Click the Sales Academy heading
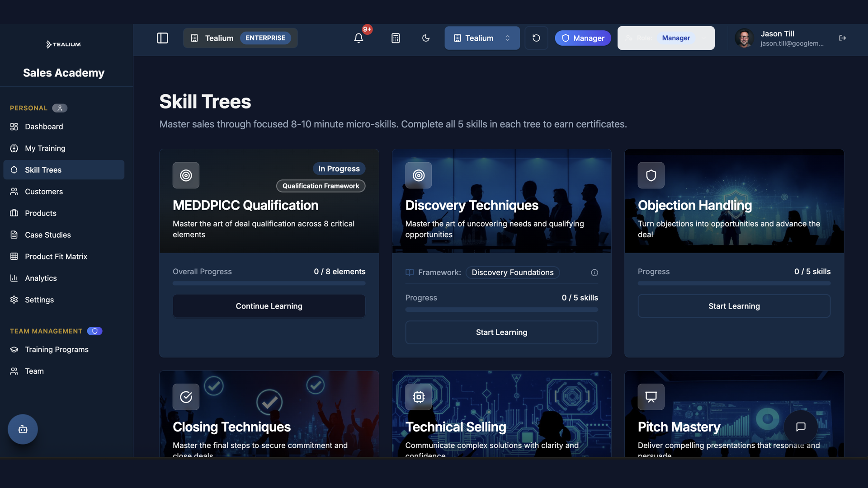Viewport: 868px width, 488px height. click(64, 73)
